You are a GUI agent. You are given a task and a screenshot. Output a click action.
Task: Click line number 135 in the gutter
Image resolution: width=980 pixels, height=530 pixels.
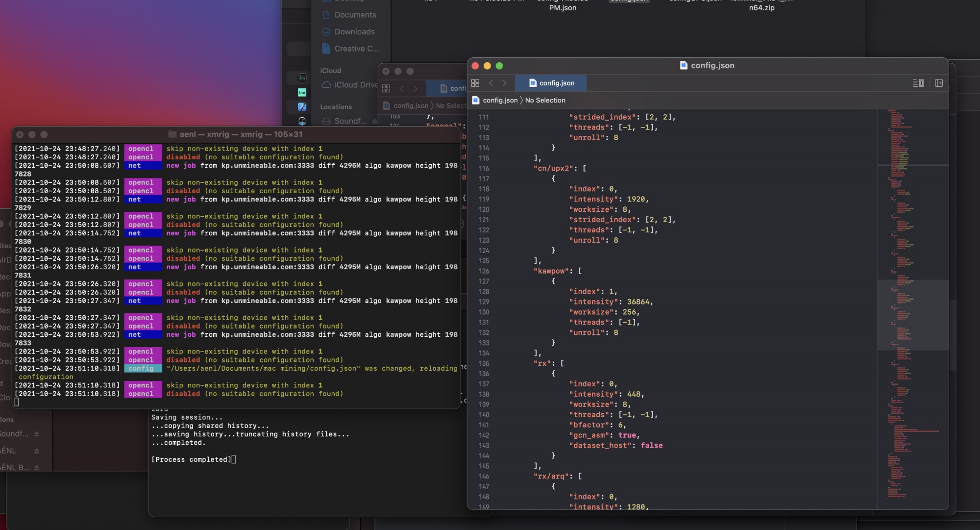click(x=484, y=363)
